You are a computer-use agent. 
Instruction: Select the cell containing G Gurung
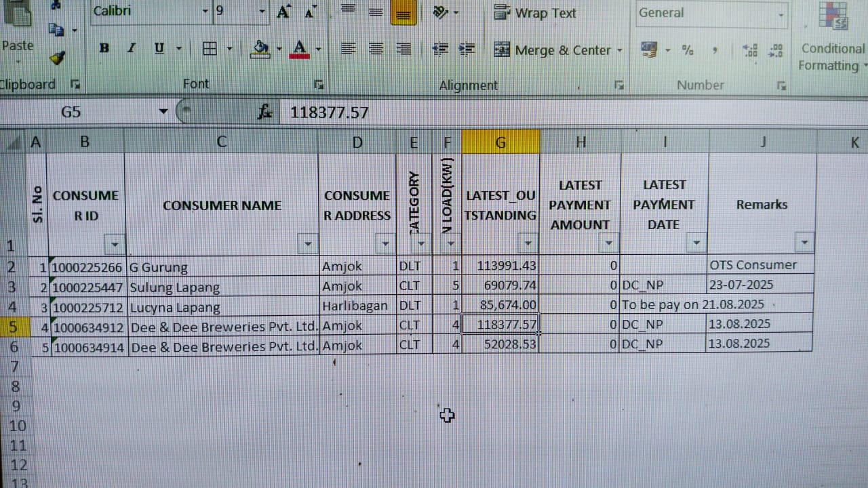222,266
